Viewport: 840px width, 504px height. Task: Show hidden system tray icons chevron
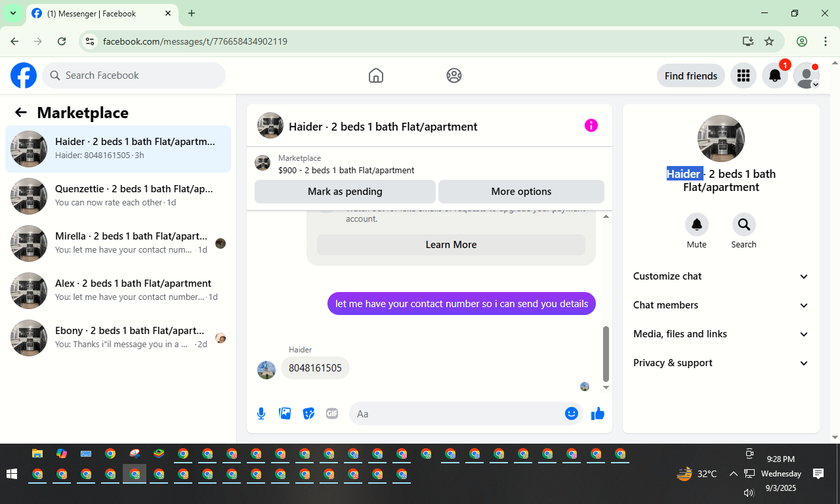[x=734, y=474]
